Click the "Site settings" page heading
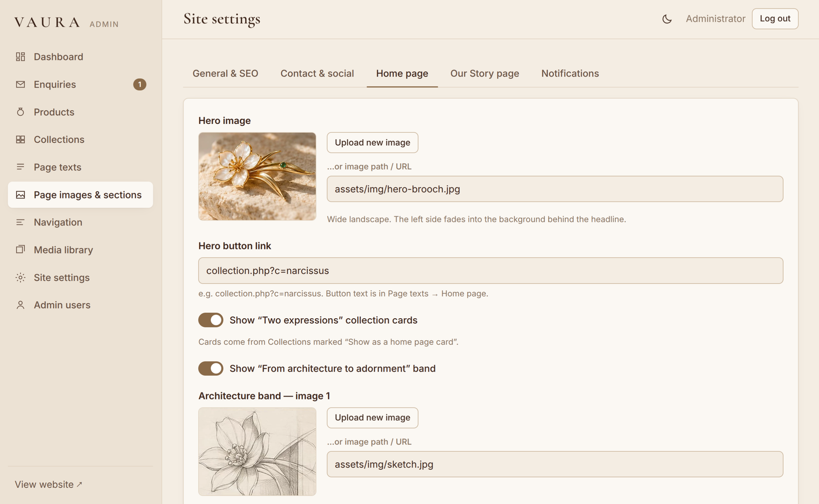 tap(222, 19)
